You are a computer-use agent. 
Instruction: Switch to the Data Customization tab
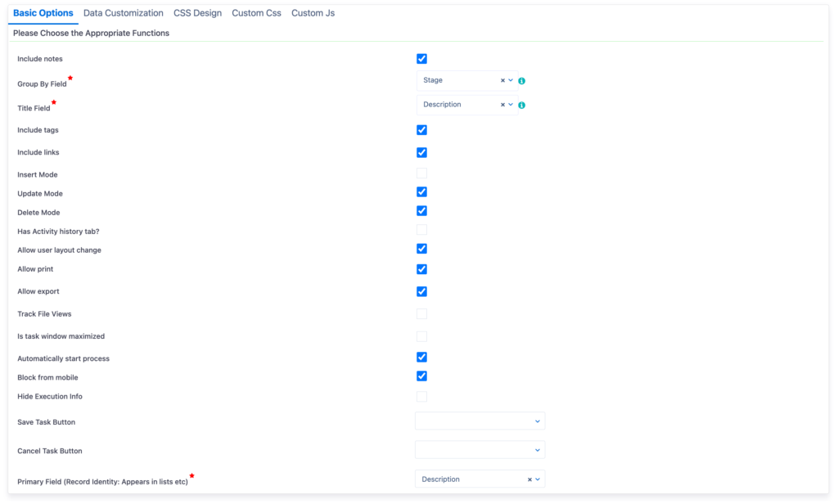pyautogui.click(x=123, y=12)
